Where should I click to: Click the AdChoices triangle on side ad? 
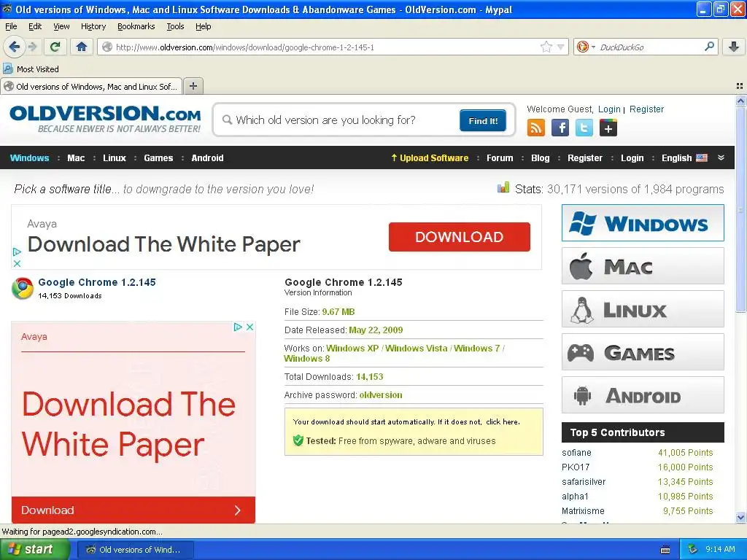238,327
